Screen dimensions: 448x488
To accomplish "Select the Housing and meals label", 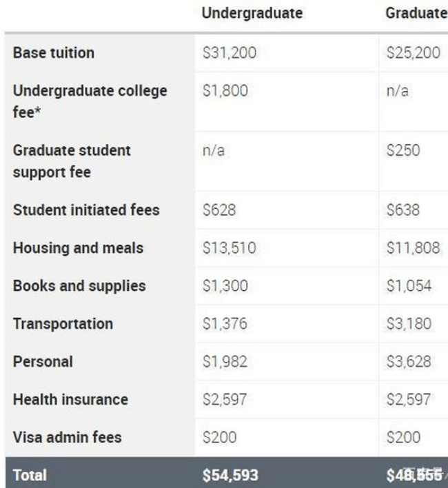I will point(78,248).
